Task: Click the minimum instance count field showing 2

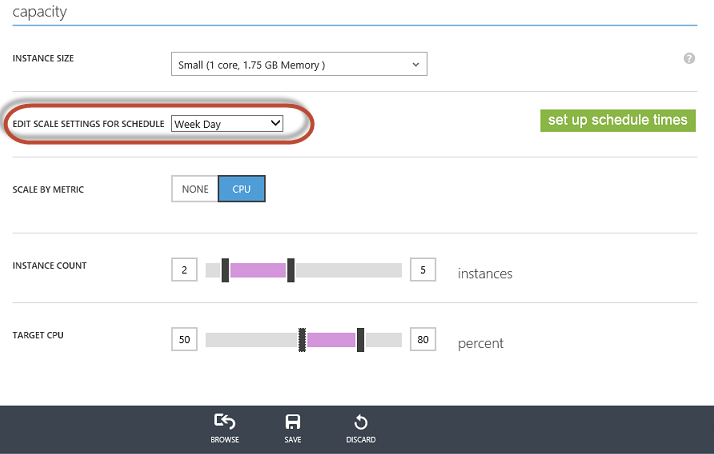Action: 184,270
